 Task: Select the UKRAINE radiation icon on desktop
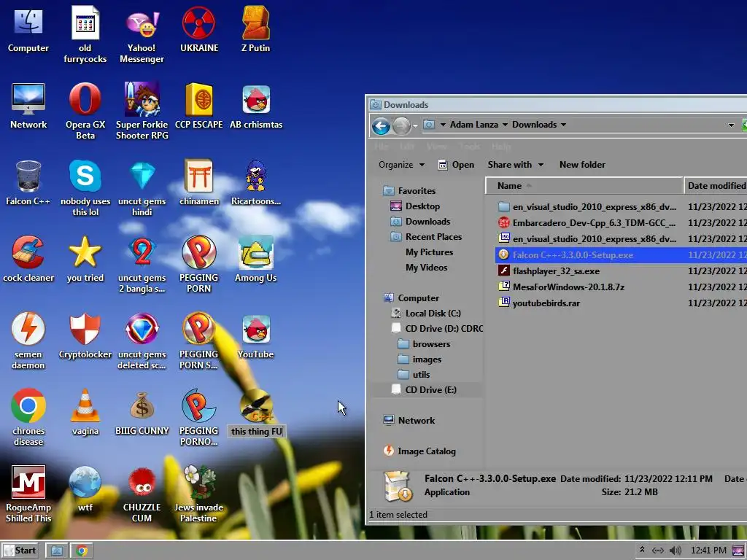(199, 29)
